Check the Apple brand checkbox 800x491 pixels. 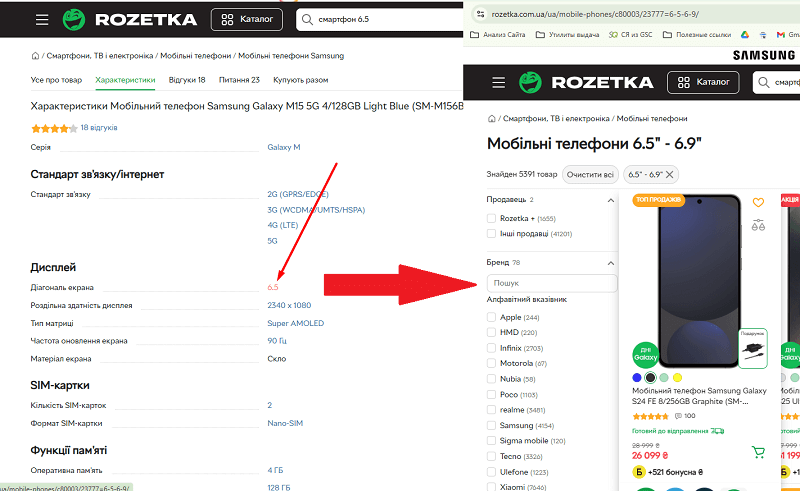tap(491, 317)
